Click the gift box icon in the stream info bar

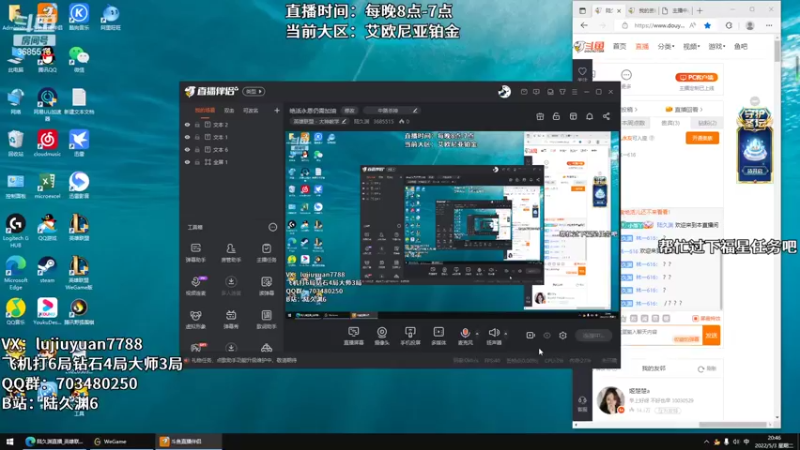click(540, 116)
